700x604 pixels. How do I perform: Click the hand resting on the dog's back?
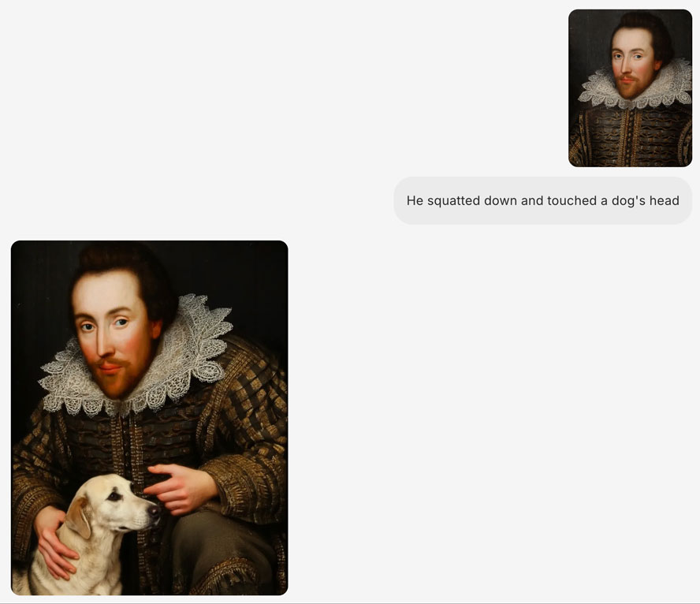coord(54,542)
